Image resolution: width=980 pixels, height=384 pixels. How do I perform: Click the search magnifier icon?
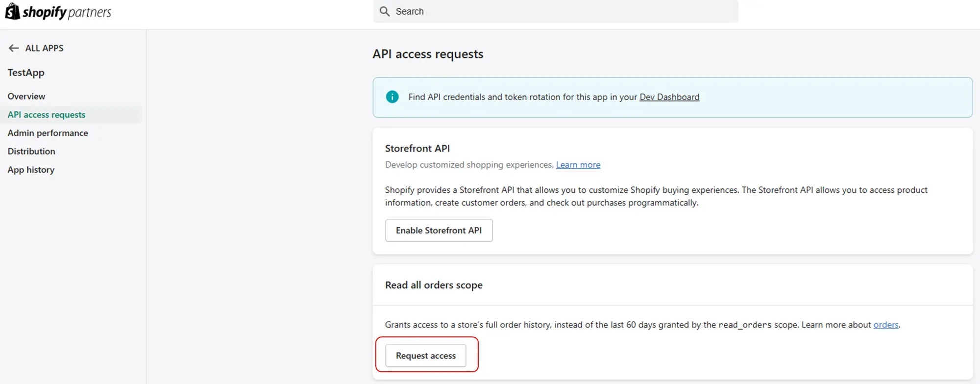pos(385,11)
